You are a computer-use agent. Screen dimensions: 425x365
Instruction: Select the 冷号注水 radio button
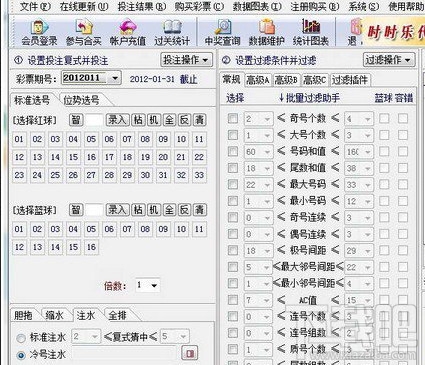pos(21,355)
